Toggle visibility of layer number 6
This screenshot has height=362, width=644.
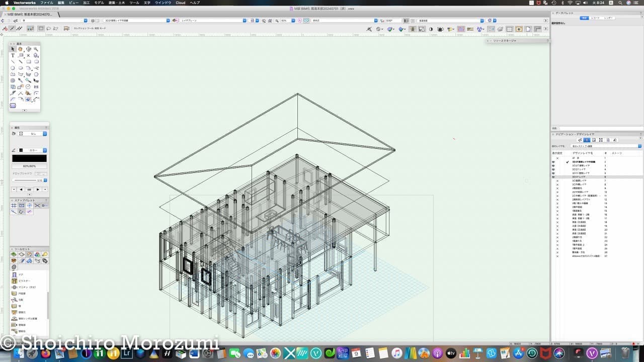pyautogui.click(x=553, y=177)
